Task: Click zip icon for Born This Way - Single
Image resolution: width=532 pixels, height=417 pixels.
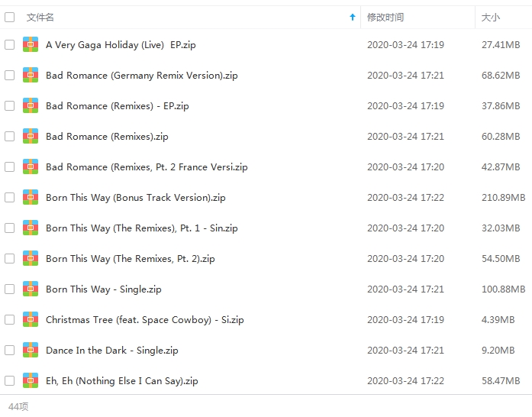Action: point(31,289)
